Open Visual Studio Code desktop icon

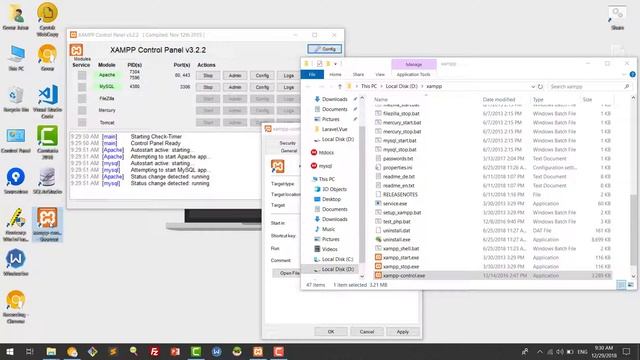(x=47, y=102)
